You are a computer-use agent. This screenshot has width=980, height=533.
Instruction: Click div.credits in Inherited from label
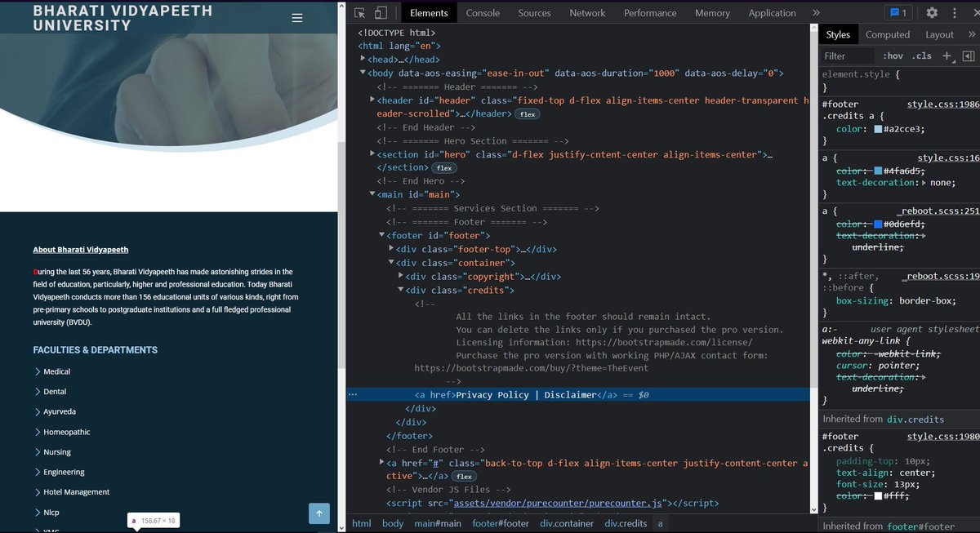915,419
